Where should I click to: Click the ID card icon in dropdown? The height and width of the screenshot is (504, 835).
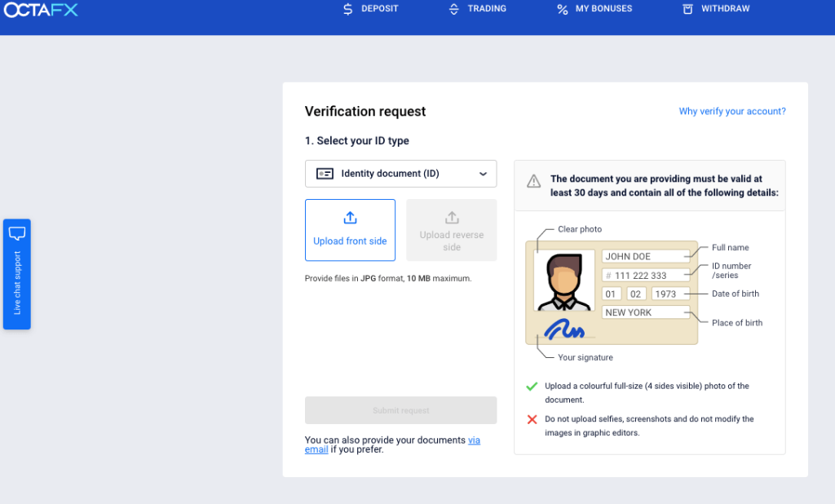pos(325,174)
